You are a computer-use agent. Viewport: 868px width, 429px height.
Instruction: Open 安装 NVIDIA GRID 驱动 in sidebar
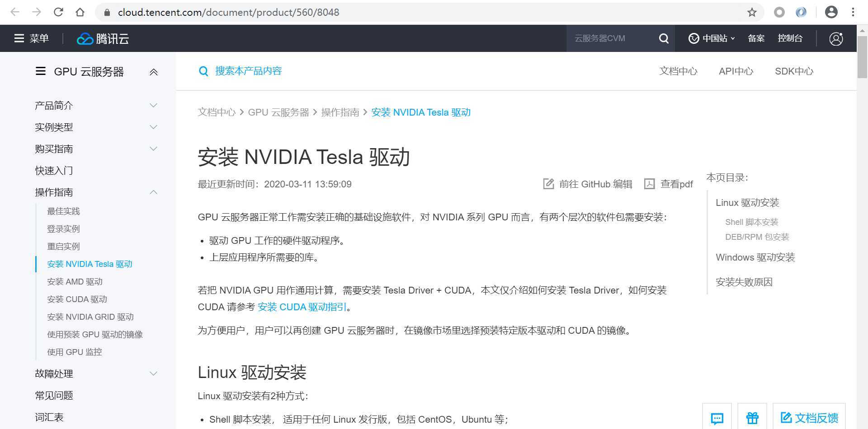[90, 317]
